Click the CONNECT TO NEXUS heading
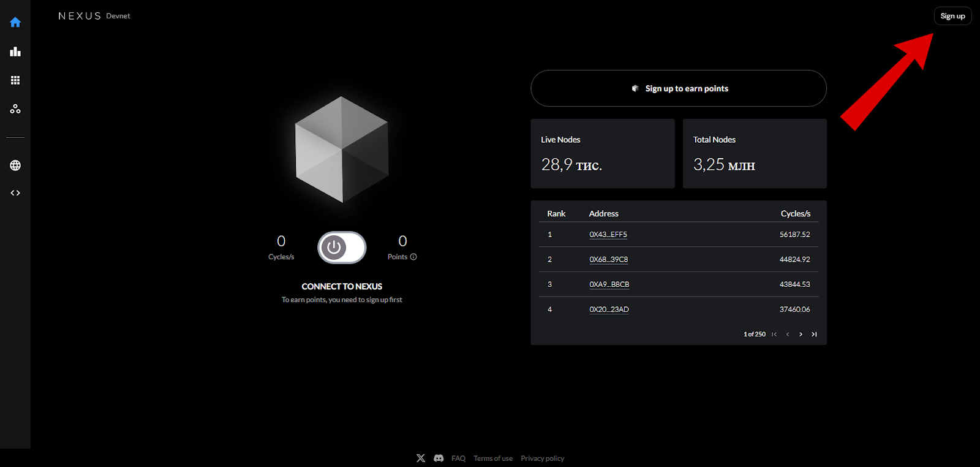This screenshot has height=467, width=980. (342, 287)
